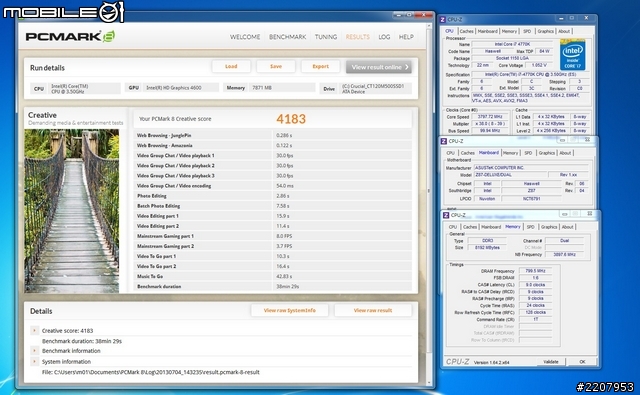640x395 pixels.
Task: Click the Video Editing part 1 row
Action: pos(273,216)
